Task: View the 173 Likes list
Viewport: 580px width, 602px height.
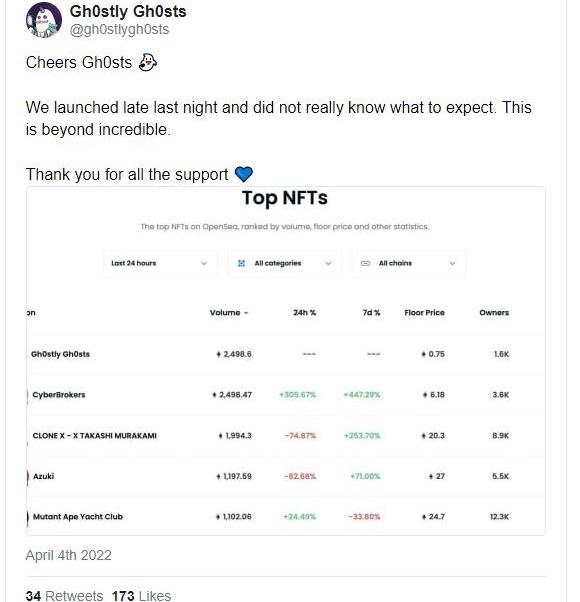Action: [x=141, y=595]
